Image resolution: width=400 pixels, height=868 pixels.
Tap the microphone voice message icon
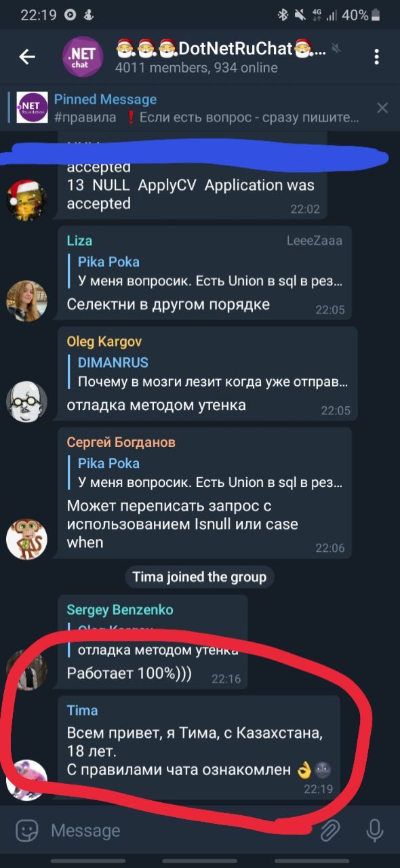[374, 830]
